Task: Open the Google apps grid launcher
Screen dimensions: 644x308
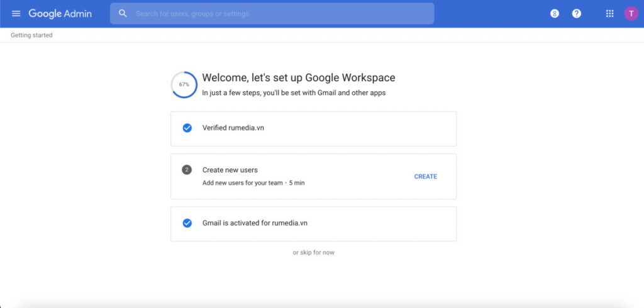Action: click(610, 14)
